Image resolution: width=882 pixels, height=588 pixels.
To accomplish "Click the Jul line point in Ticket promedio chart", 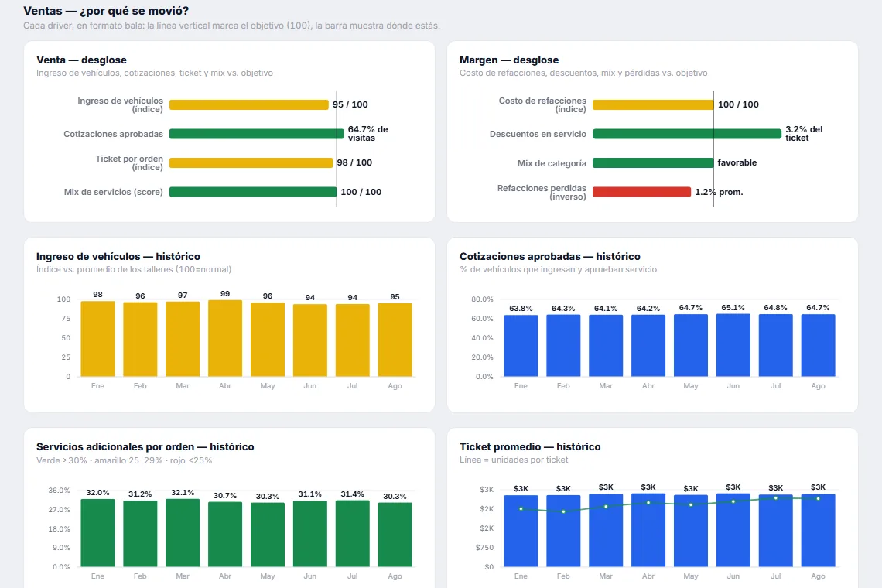I will point(776,498).
